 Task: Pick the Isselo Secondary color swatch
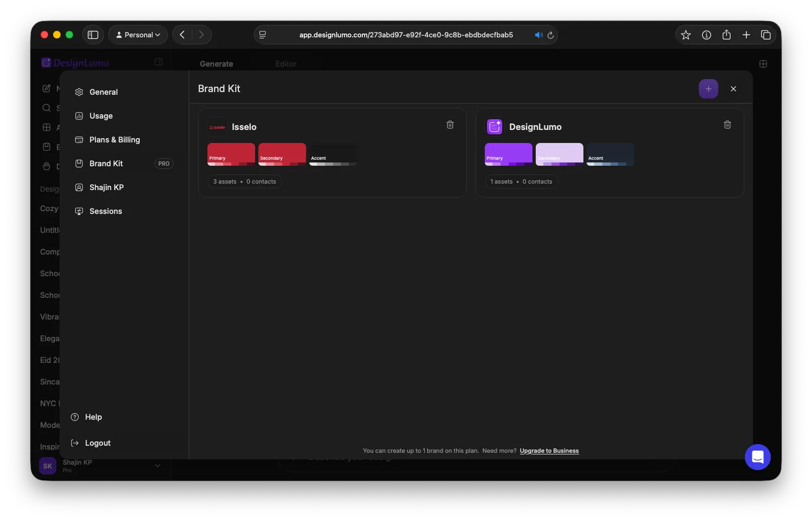click(x=282, y=154)
